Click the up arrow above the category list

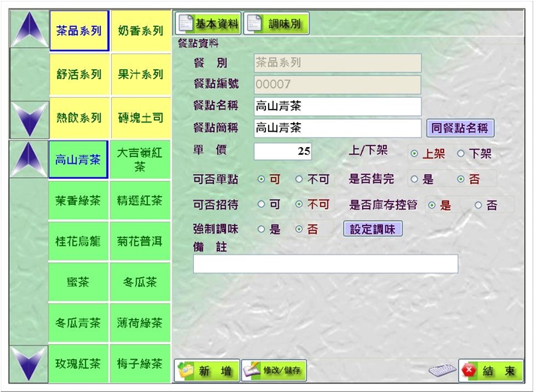click(29, 30)
